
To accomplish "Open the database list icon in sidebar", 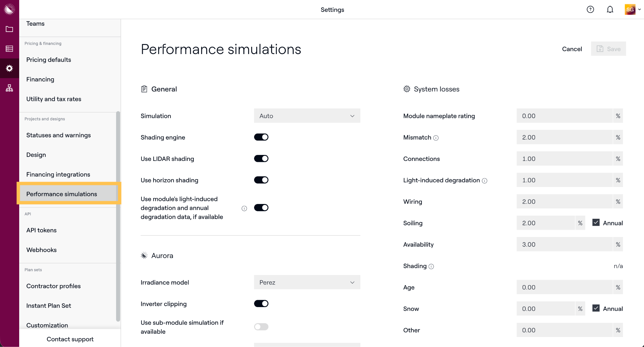I will [x=9, y=49].
